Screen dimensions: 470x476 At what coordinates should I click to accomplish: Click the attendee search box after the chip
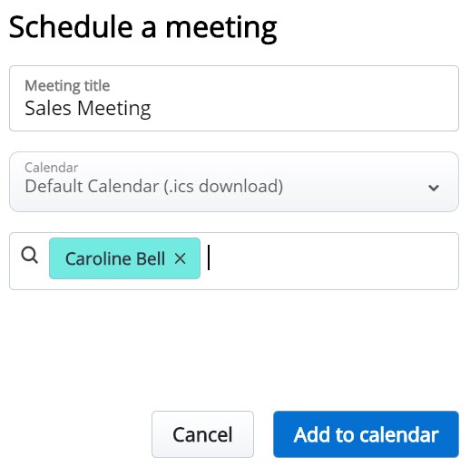pos(331,261)
